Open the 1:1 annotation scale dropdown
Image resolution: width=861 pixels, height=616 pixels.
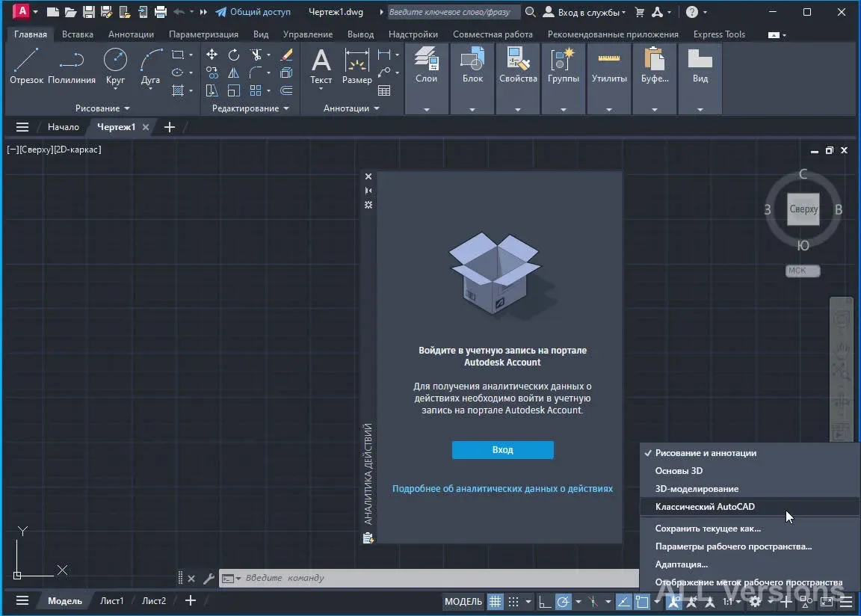point(732,602)
